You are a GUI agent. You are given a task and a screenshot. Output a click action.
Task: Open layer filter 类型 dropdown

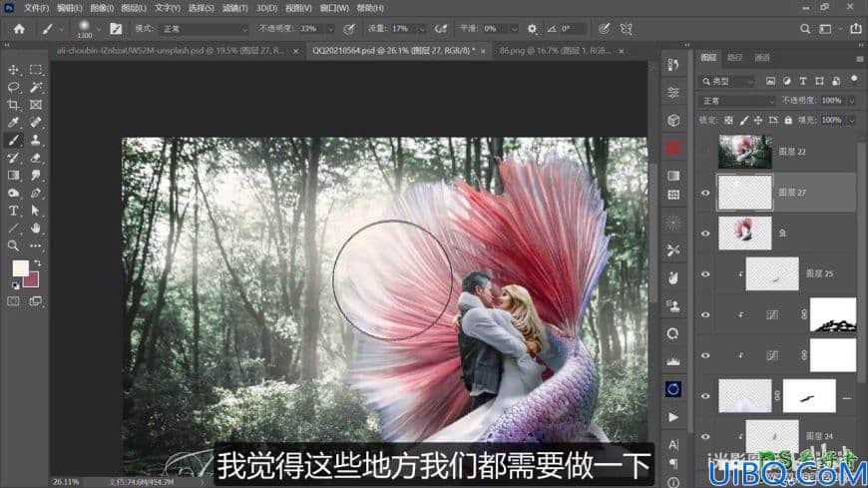(727, 82)
